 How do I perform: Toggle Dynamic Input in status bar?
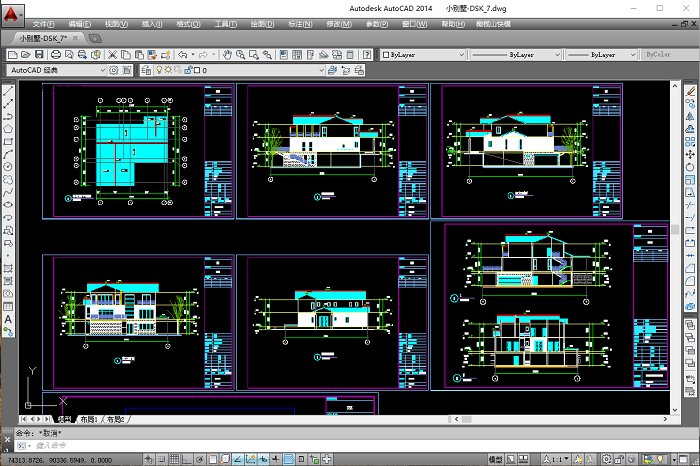263,459
